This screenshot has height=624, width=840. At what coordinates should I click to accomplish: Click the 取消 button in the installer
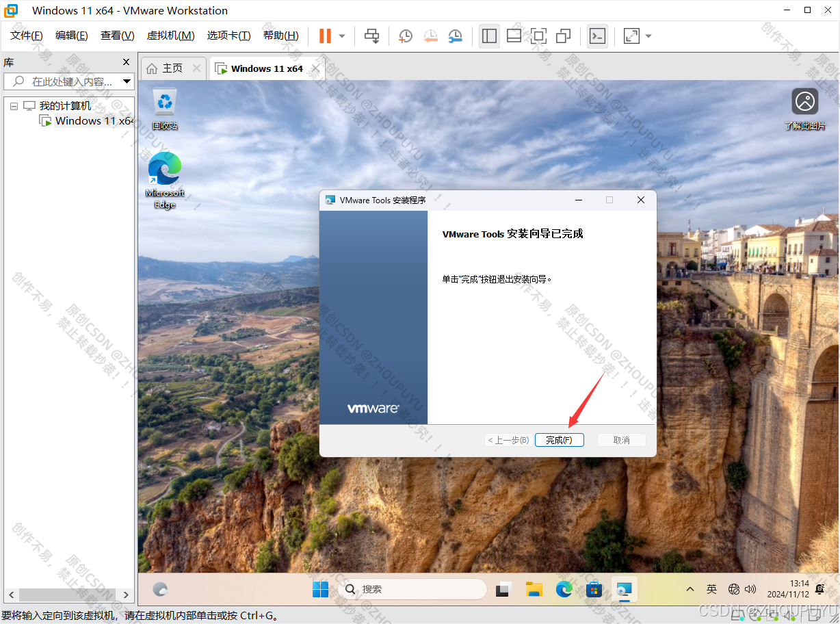pos(621,440)
